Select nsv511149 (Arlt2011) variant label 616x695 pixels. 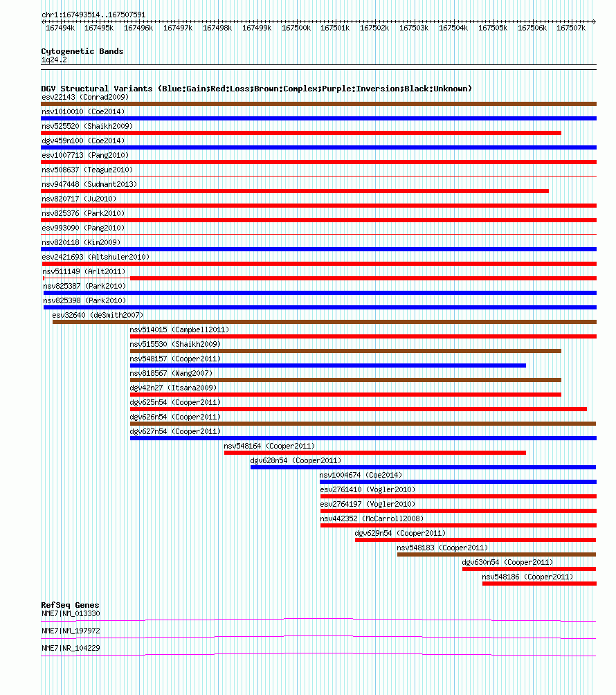[84, 271]
